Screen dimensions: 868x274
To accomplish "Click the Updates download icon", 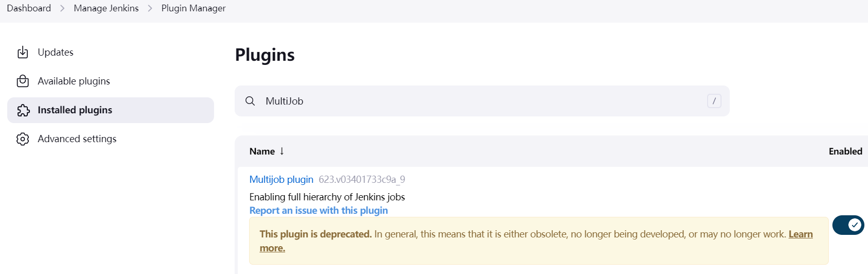I will click(x=23, y=53).
